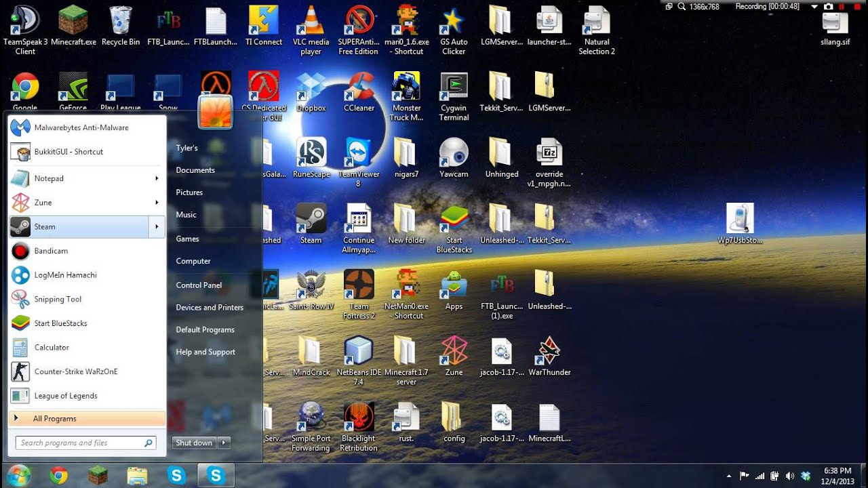Expand Zune jump list arrow

click(157, 203)
